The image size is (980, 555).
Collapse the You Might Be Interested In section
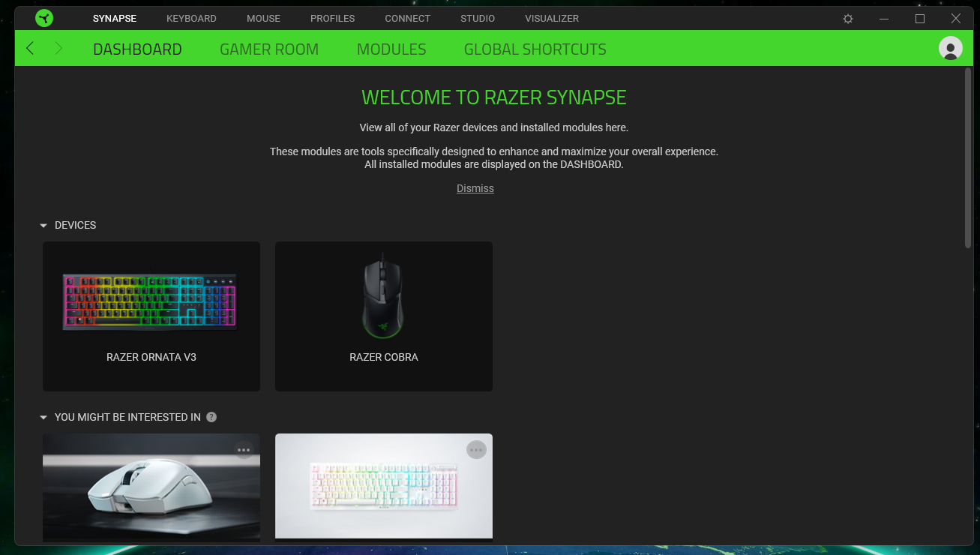pyautogui.click(x=43, y=417)
